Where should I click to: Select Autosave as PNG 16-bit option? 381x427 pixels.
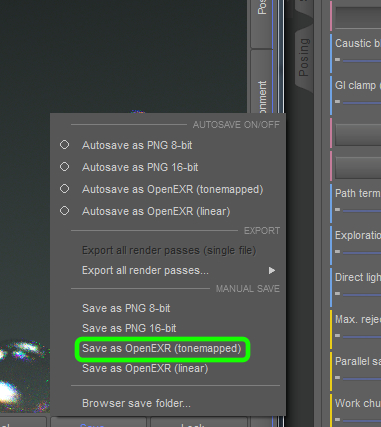[64, 167]
